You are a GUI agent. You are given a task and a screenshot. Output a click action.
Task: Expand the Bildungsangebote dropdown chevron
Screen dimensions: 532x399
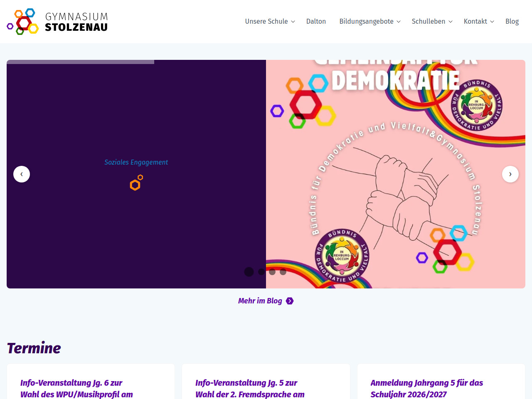[x=399, y=22]
